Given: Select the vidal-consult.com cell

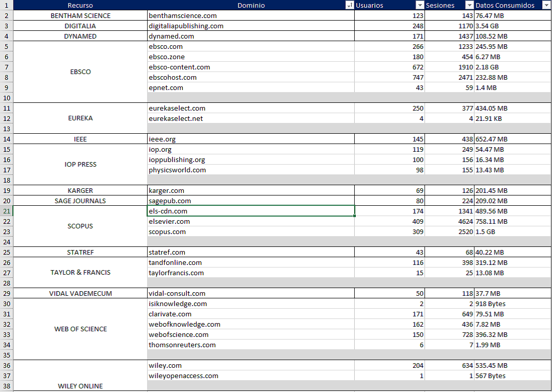Looking at the screenshot, I should pyautogui.click(x=251, y=293).
